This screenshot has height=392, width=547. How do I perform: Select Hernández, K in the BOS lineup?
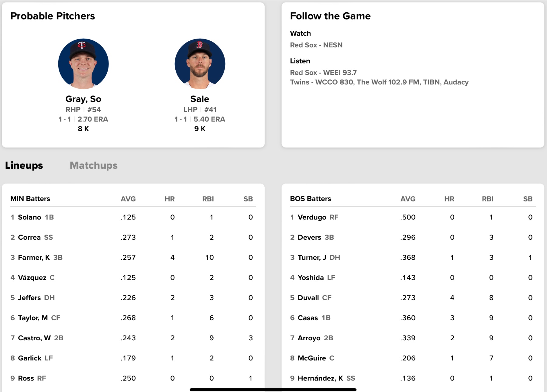320,378
